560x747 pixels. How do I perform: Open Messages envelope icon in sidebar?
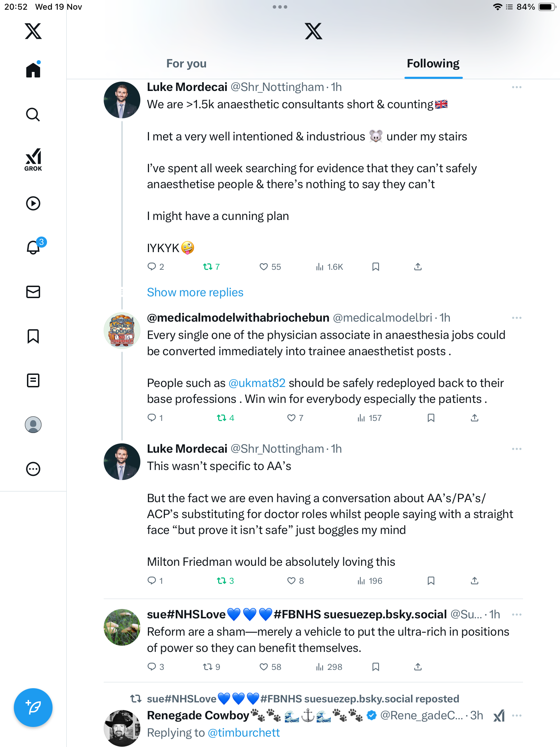coord(33,292)
